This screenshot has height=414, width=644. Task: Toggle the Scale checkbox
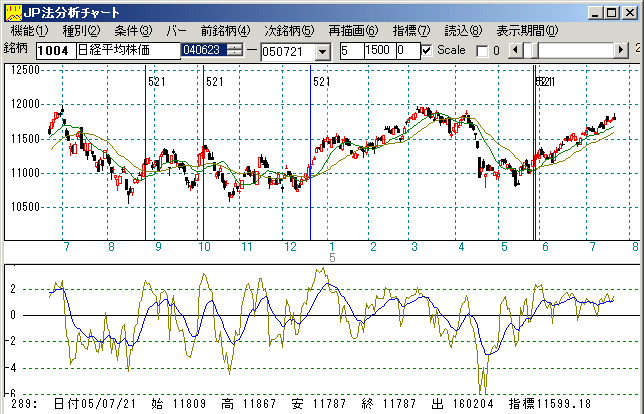[427, 50]
